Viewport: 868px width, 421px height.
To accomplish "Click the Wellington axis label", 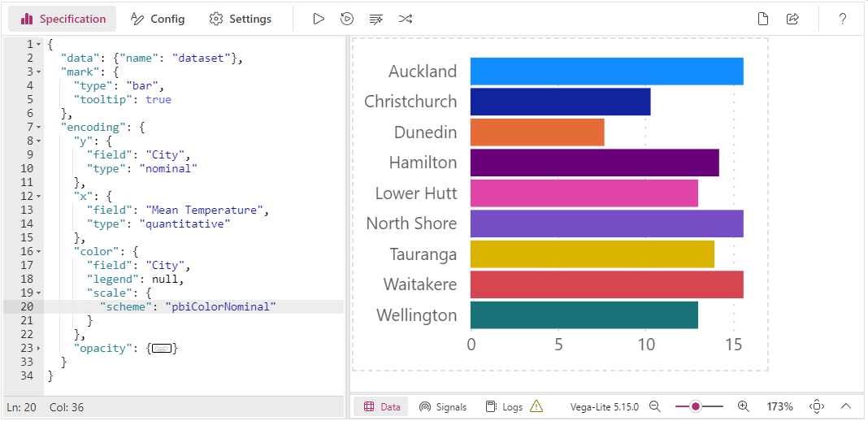I will tap(417, 315).
